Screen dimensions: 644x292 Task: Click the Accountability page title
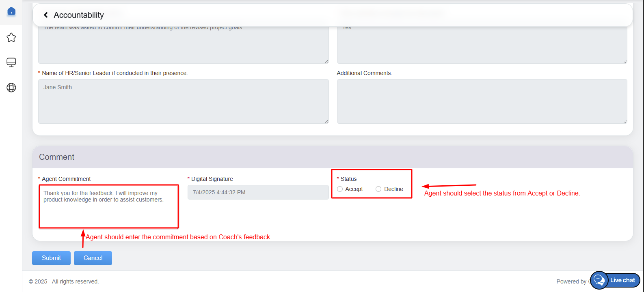pyautogui.click(x=79, y=15)
